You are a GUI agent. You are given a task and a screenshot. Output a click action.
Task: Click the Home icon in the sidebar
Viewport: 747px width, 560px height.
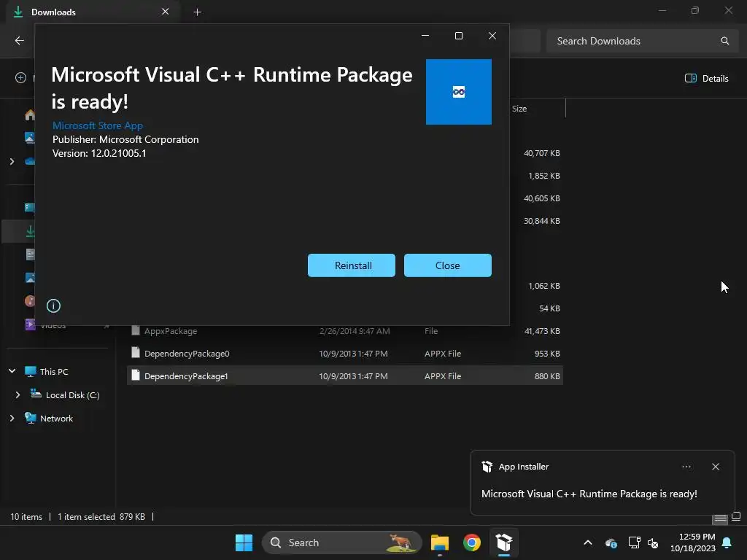coord(29,114)
